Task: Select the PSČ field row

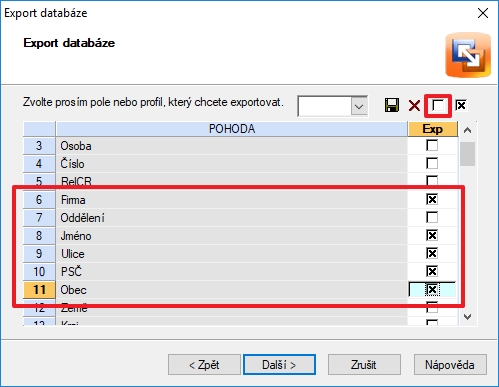Action: (x=232, y=272)
